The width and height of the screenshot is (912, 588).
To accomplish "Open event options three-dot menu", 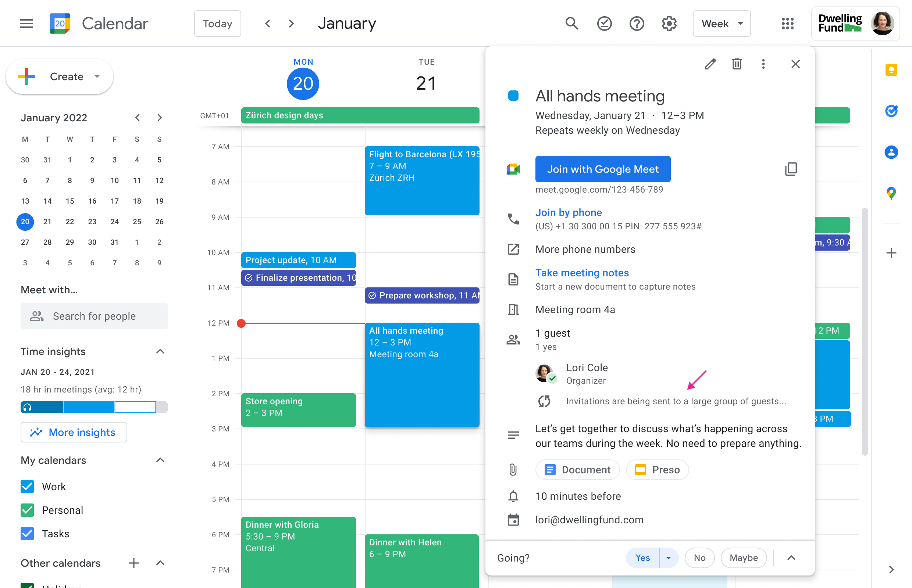I will point(763,64).
